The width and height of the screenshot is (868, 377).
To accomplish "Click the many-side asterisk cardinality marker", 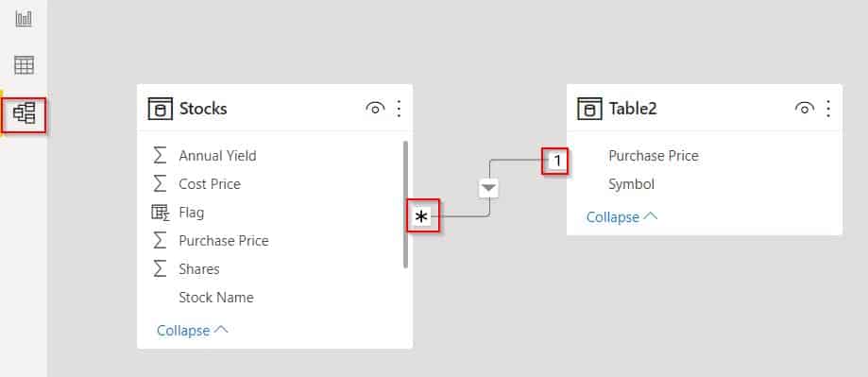I will coord(422,216).
